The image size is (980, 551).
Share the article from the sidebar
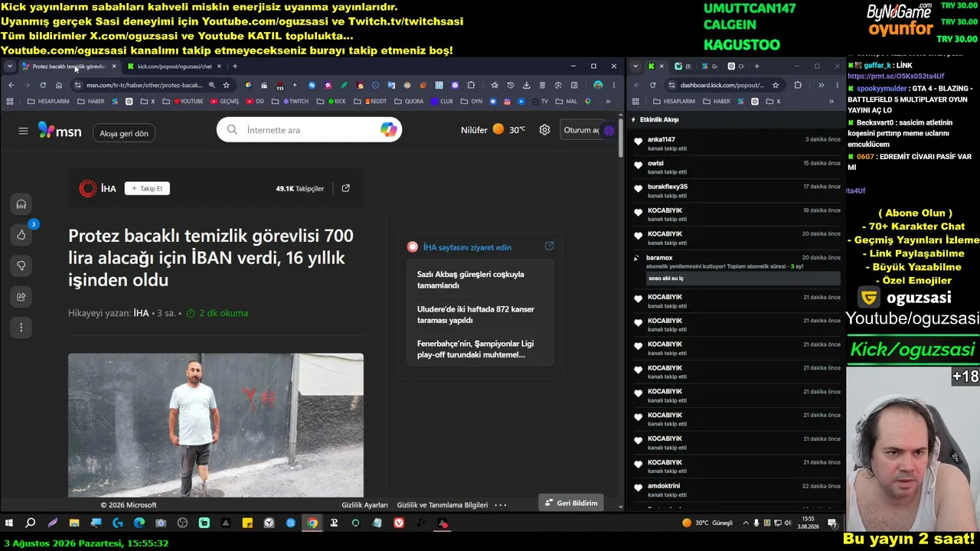tap(21, 297)
